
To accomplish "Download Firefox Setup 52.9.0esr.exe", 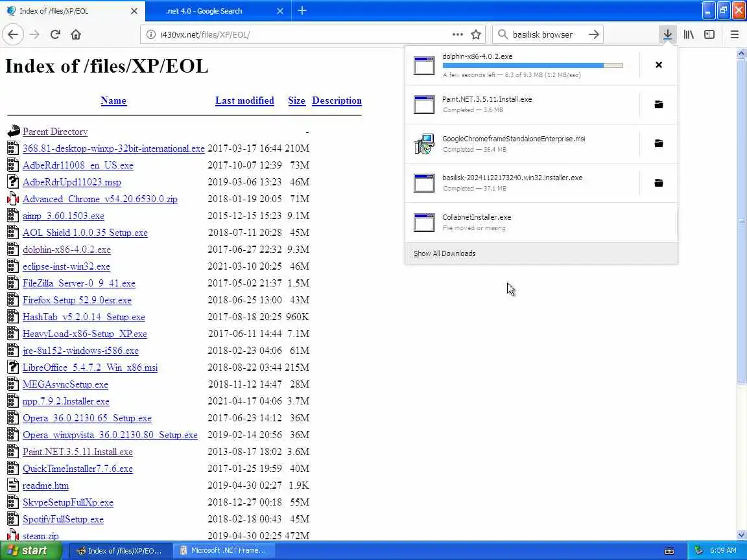I will pos(77,300).
